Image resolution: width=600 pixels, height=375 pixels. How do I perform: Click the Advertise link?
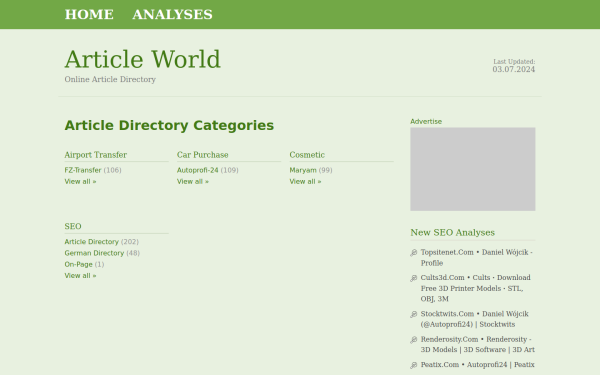(426, 121)
